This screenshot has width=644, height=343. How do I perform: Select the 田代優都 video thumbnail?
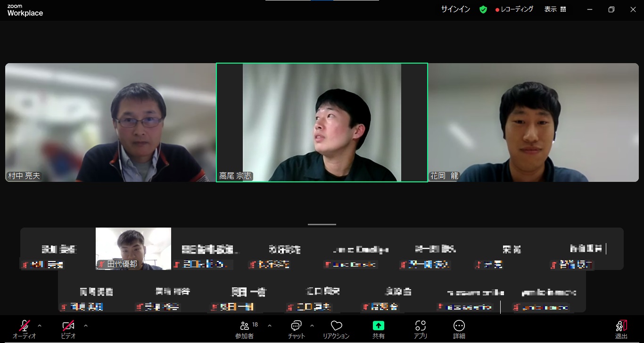coord(133,248)
